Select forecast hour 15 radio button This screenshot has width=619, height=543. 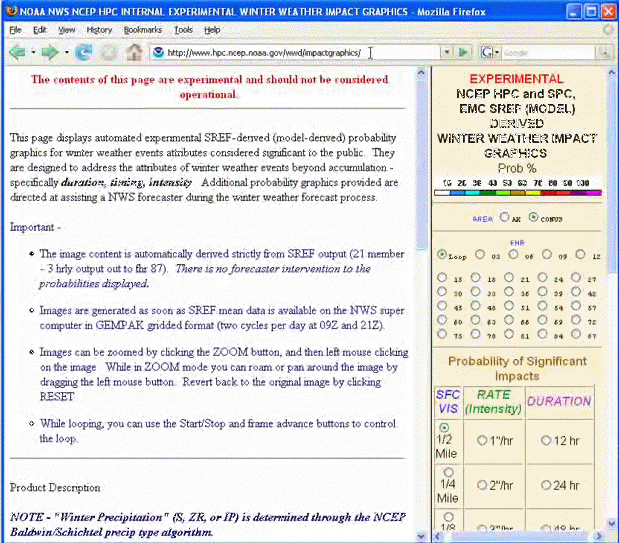(442, 277)
